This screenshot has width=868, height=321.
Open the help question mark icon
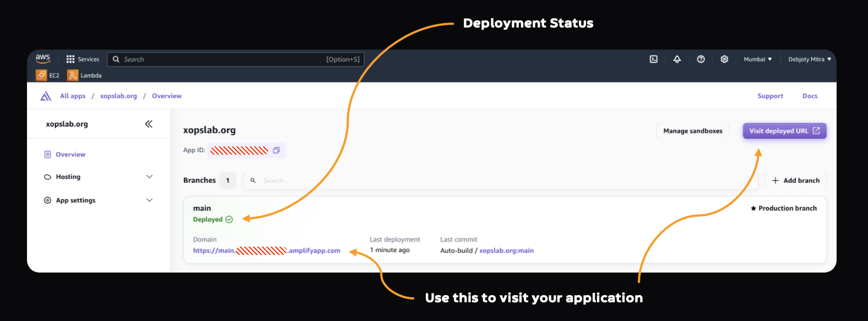click(701, 59)
